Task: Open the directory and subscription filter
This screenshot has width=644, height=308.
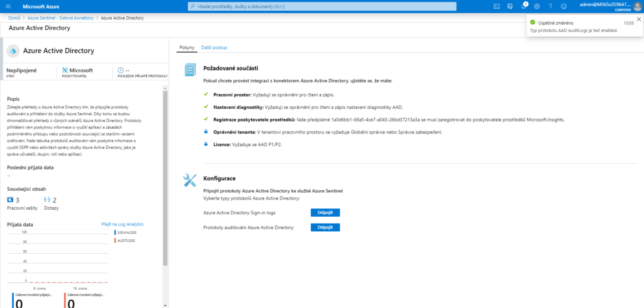Action: click(x=509, y=6)
